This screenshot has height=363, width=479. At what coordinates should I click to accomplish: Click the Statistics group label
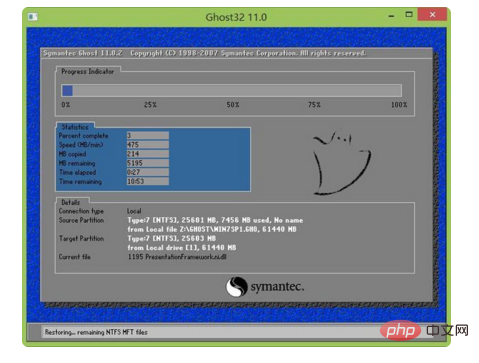pos(75,127)
